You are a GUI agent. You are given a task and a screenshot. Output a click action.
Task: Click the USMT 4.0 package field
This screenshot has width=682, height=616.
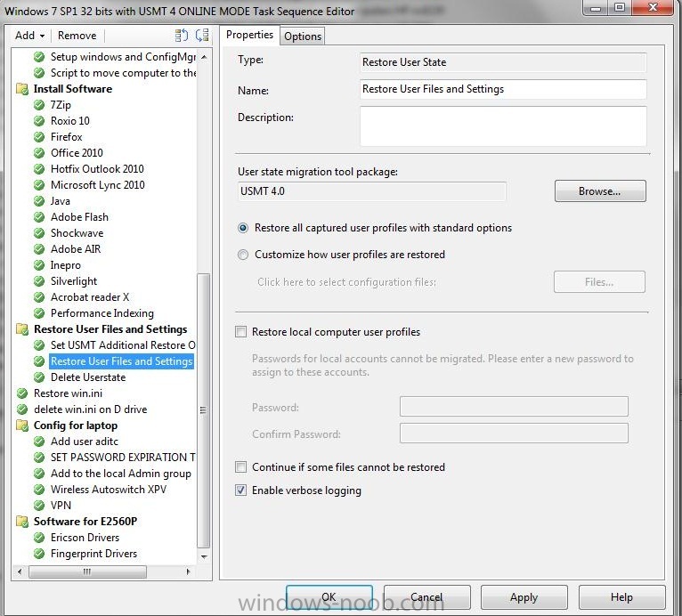click(x=372, y=191)
